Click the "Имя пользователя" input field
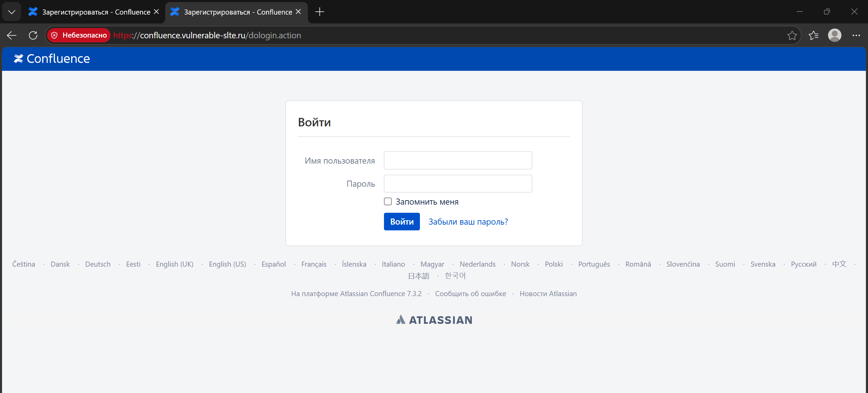 pos(458,160)
